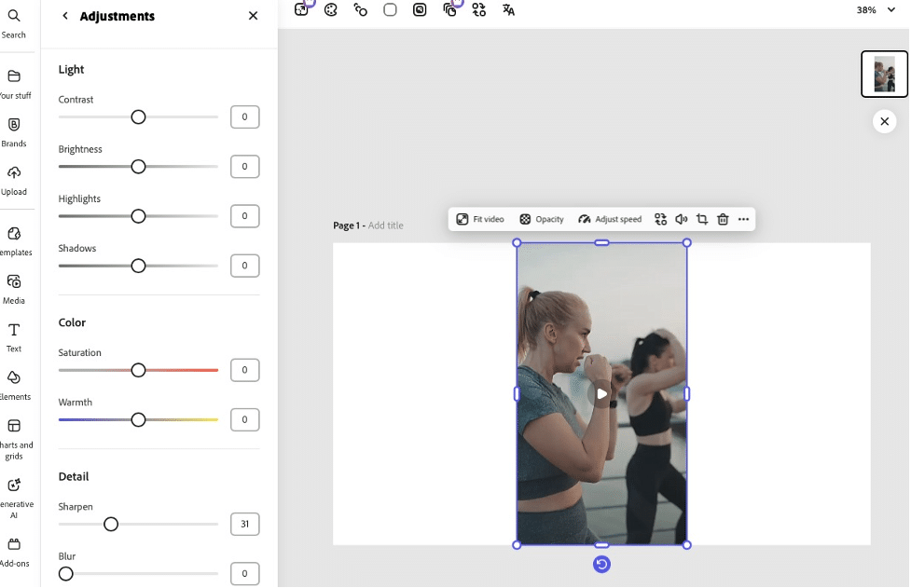Image resolution: width=911 pixels, height=588 pixels.
Task: Open the Elements panel in sidebar
Action: [14, 386]
